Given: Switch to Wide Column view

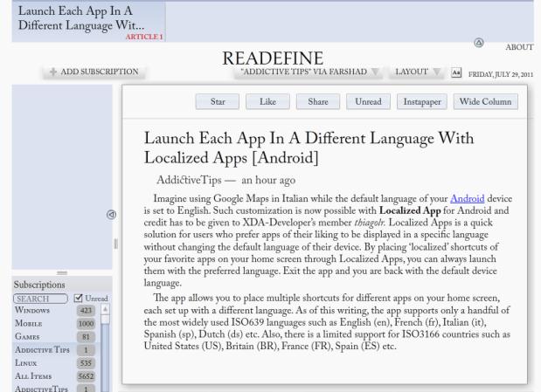Looking at the screenshot, I should [485, 101].
